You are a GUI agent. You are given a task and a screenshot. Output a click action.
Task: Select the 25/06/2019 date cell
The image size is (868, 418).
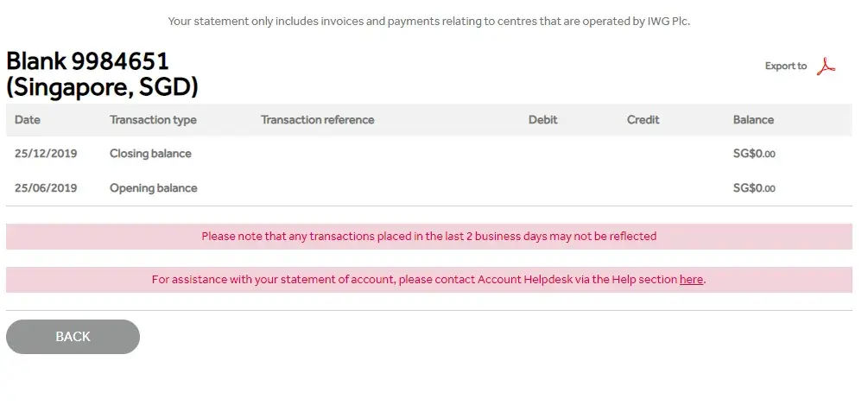click(46, 188)
